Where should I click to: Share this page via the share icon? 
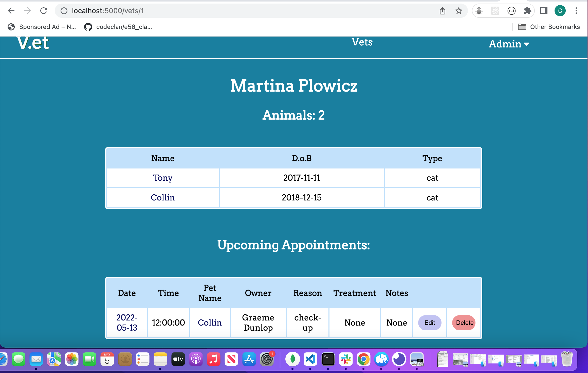click(442, 11)
